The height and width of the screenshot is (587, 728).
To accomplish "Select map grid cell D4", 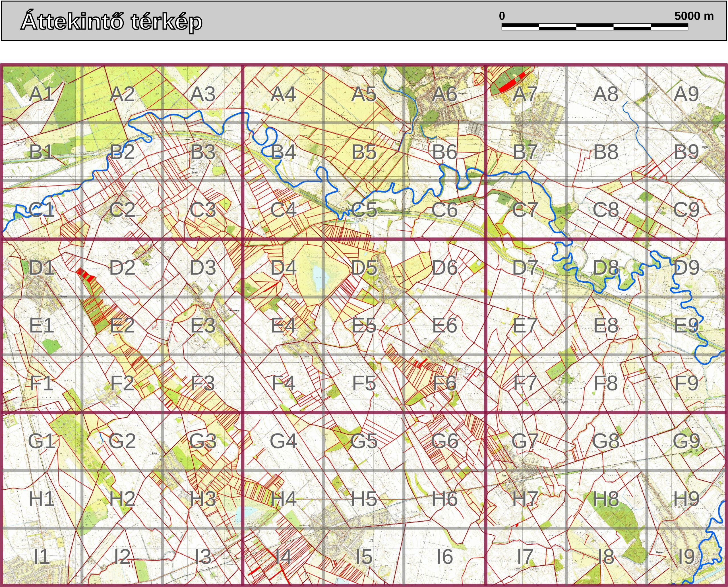I will (x=283, y=268).
